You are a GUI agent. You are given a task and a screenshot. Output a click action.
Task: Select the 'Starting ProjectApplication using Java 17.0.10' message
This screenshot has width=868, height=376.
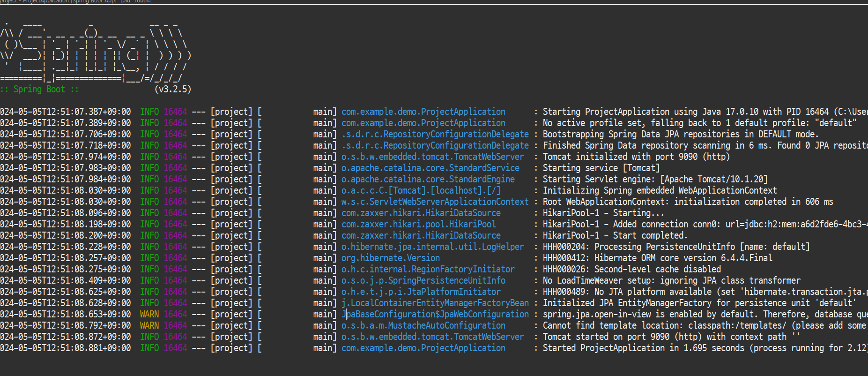(x=705, y=112)
